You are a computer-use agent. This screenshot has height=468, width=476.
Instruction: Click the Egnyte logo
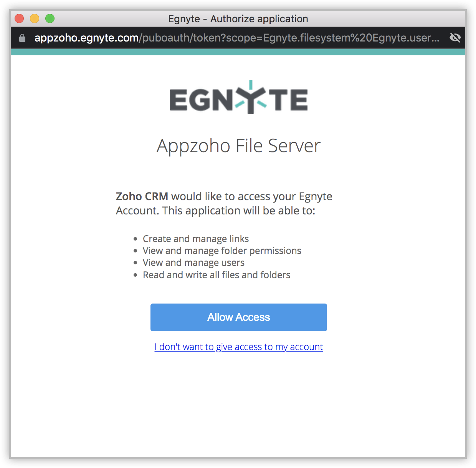pyautogui.click(x=238, y=98)
